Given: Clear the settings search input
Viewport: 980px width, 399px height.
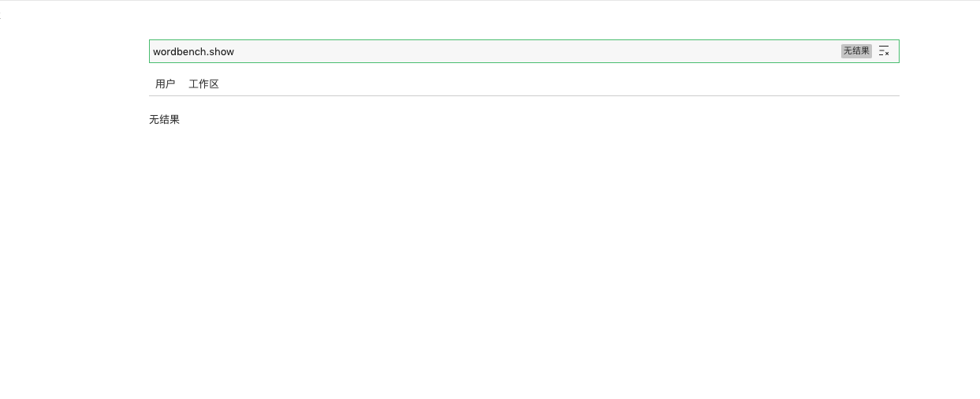Looking at the screenshot, I should click(x=884, y=51).
